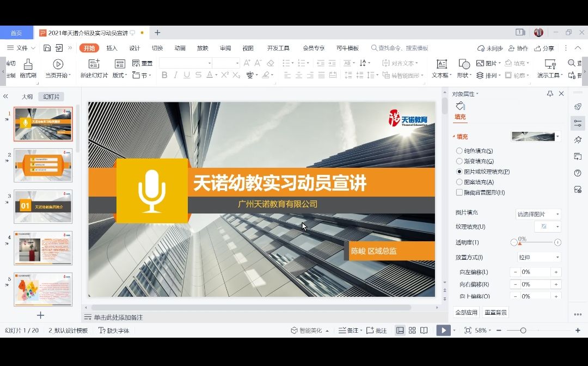Collapse the slide panel with double-chevron
The height and width of the screenshot is (366, 588).
coord(5,96)
